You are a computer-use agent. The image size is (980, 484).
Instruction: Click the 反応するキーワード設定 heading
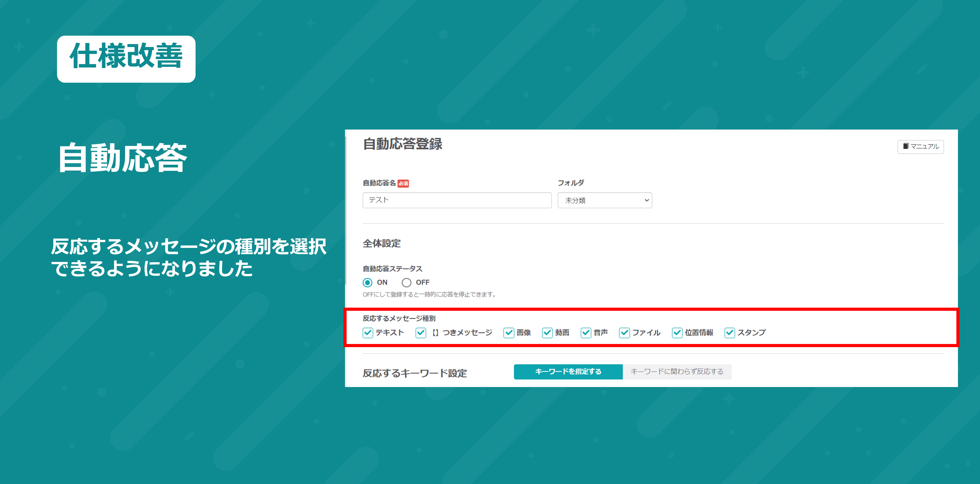415,373
